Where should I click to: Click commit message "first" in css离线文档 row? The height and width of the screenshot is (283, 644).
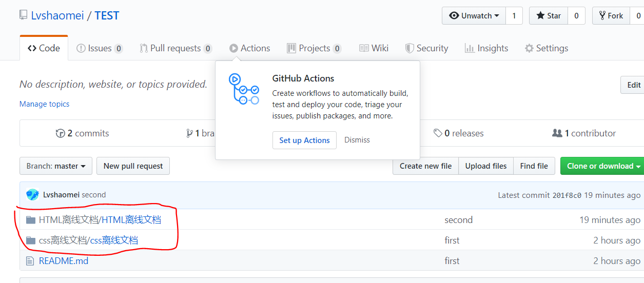click(452, 240)
